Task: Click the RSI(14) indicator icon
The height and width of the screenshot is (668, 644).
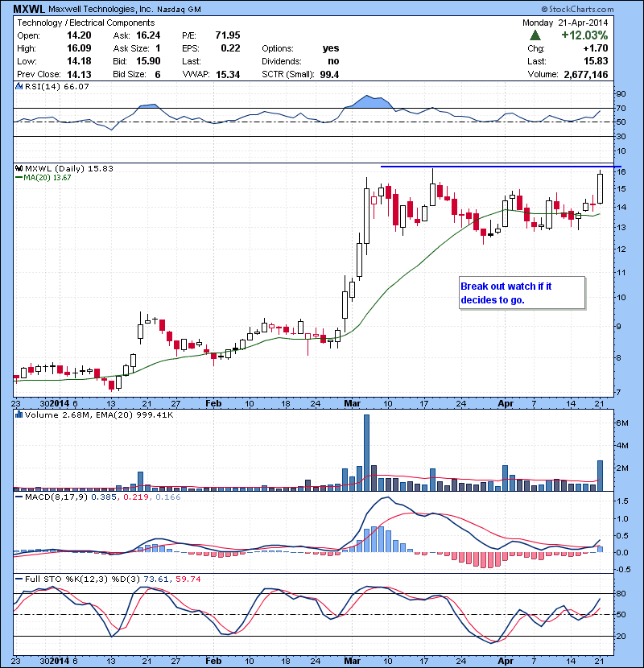Action: pyautogui.click(x=19, y=86)
